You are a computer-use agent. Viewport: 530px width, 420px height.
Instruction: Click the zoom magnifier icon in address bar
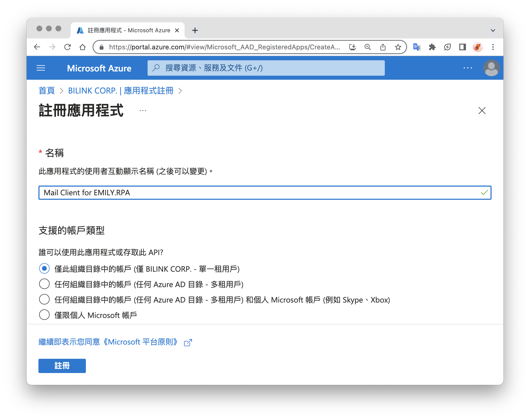tap(367, 47)
